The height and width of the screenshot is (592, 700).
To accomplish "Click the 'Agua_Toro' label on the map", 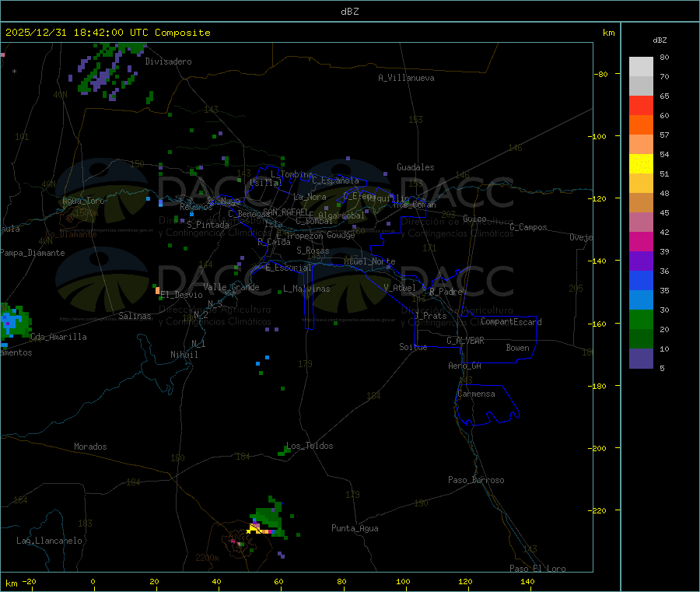I will [x=83, y=201].
